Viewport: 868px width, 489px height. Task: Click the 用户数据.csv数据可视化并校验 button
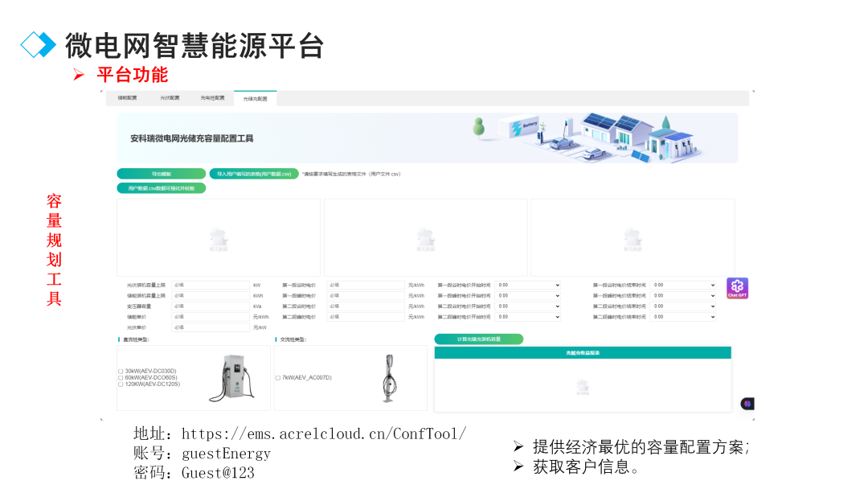click(162, 187)
